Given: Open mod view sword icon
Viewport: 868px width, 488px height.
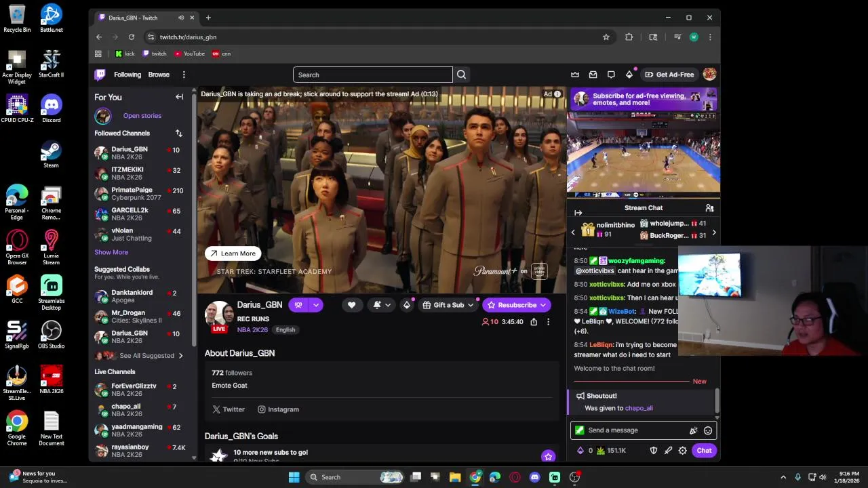Looking at the screenshot, I should [x=668, y=451].
